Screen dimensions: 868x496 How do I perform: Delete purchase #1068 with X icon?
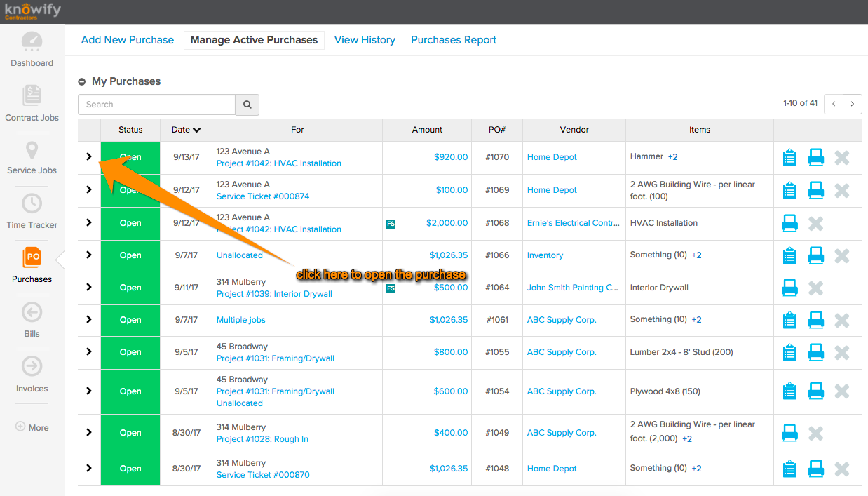(815, 223)
